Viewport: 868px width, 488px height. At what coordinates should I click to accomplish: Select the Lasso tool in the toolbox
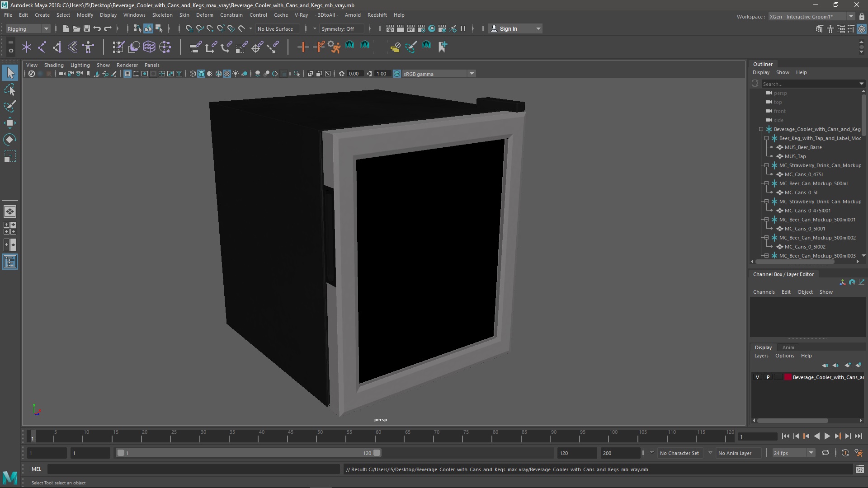10,89
